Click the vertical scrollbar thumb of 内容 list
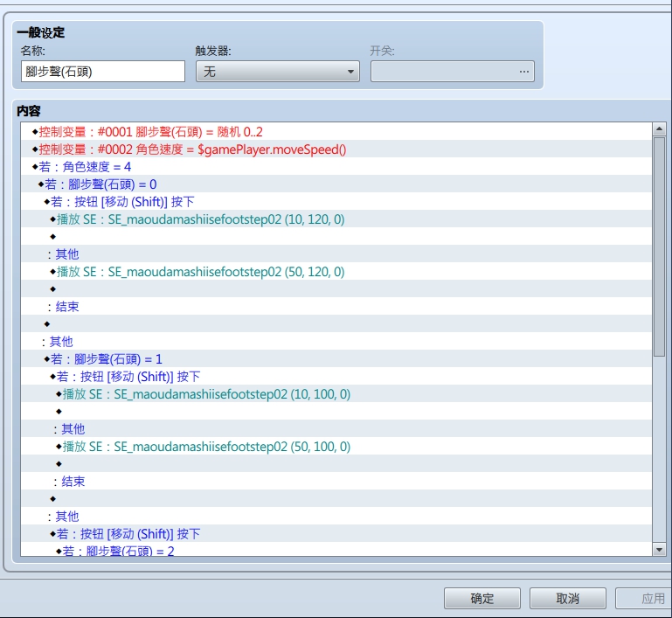Screen dimensions: 672x618 click(659, 247)
